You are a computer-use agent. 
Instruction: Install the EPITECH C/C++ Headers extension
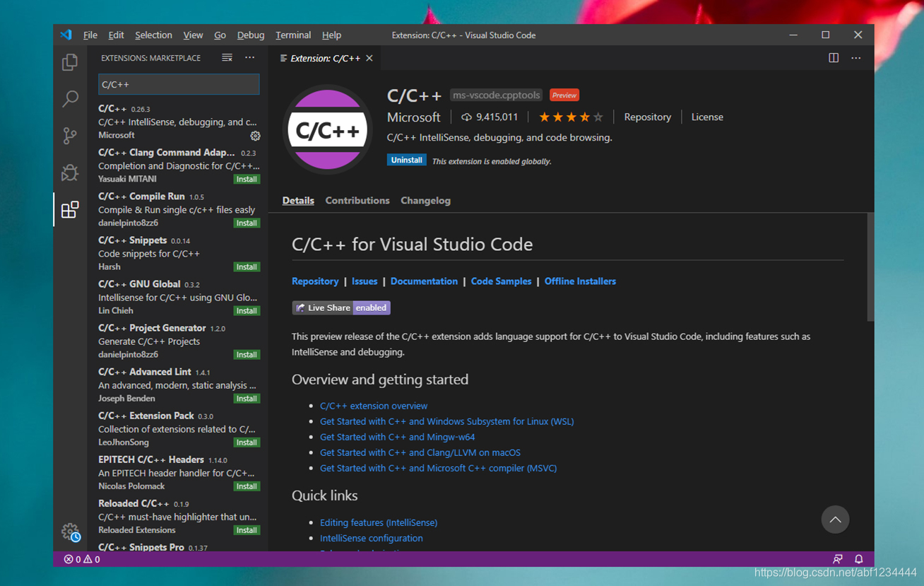click(x=247, y=486)
